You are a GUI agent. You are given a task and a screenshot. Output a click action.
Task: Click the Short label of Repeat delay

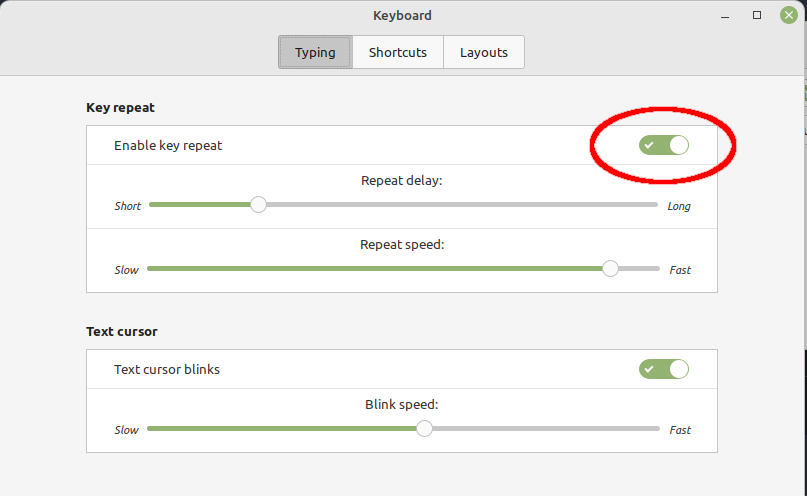[x=128, y=206]
